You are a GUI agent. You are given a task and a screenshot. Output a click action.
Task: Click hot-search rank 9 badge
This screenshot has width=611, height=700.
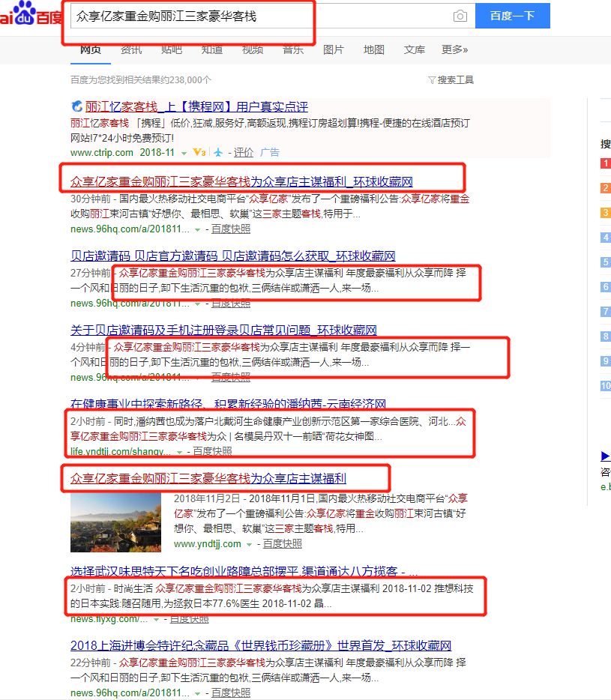click(606, 360)
